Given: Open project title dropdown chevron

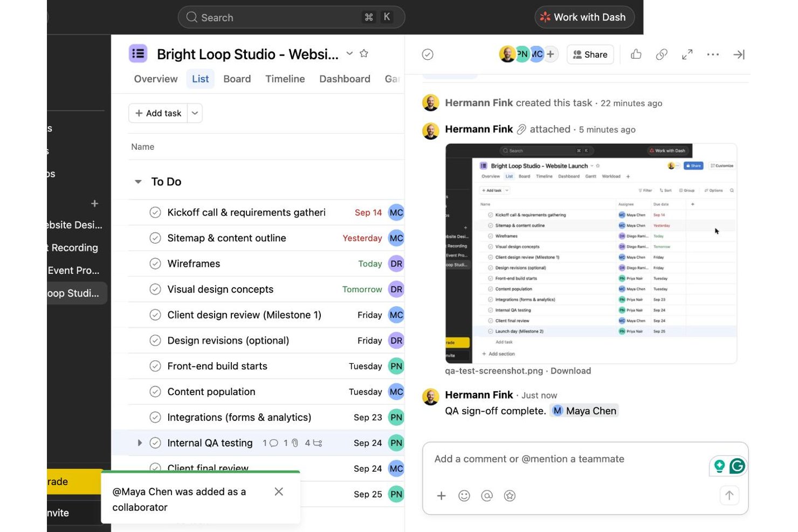Looking at the screenshot, I should point(349,53).
